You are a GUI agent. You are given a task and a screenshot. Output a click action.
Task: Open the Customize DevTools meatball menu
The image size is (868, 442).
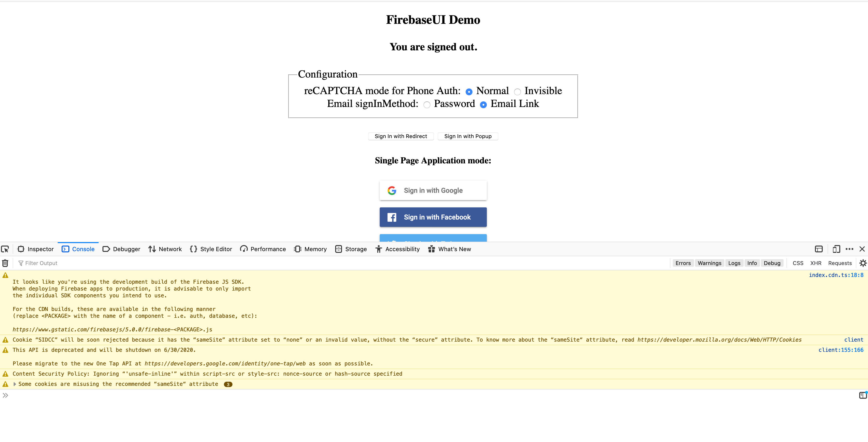[849, 249]
